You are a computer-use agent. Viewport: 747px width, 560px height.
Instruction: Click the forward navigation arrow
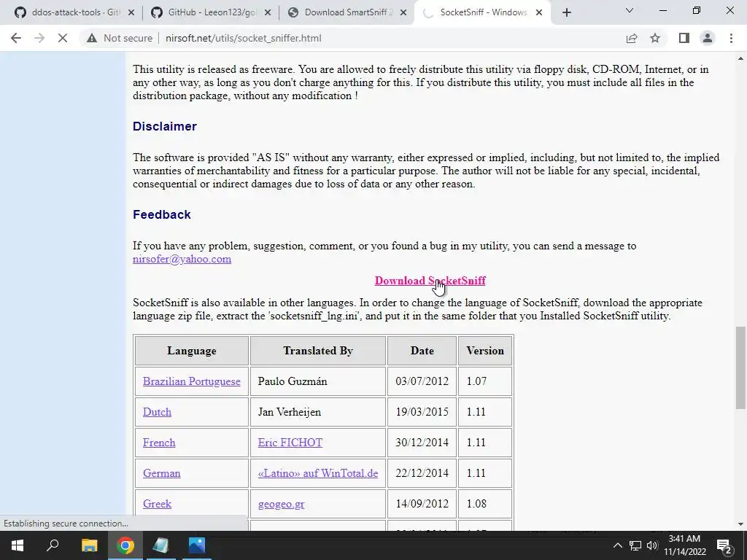[39, 38]
